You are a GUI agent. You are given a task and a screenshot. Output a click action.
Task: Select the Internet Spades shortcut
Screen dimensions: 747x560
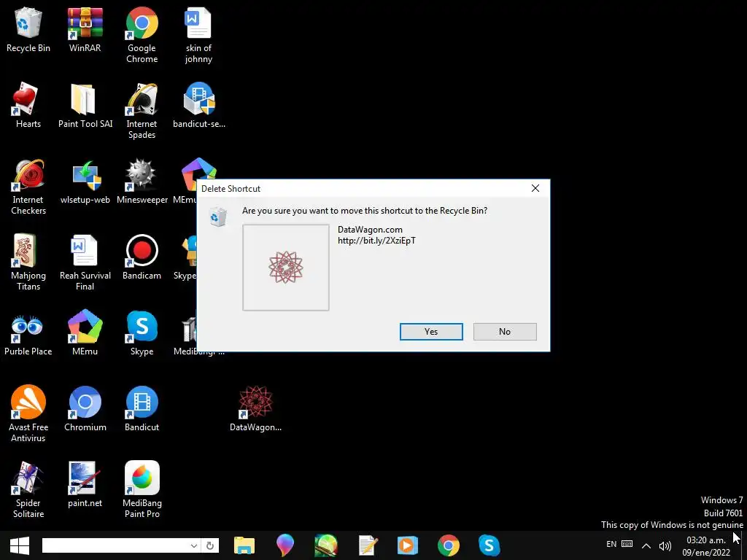[142, 112]
